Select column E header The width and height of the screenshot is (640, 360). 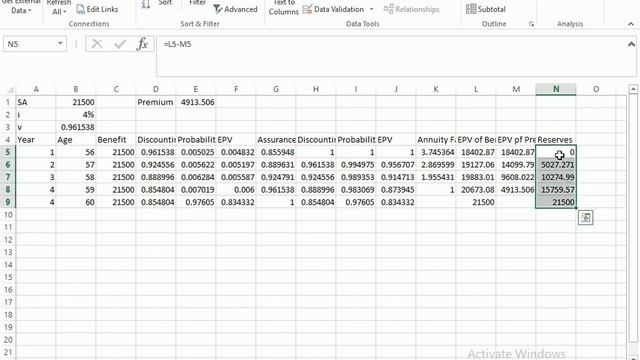pyautogui.click(x=196, y=89)
